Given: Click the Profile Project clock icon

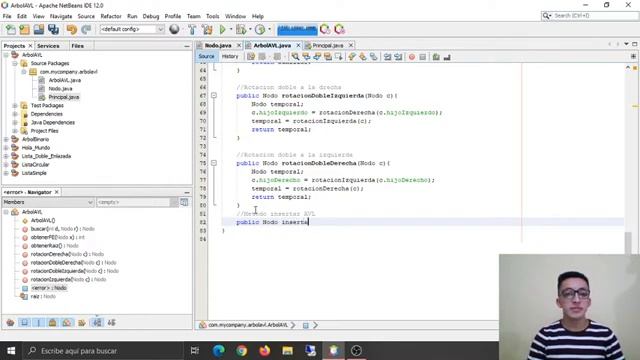Looking at the screenshot, I should pos(260,29).
